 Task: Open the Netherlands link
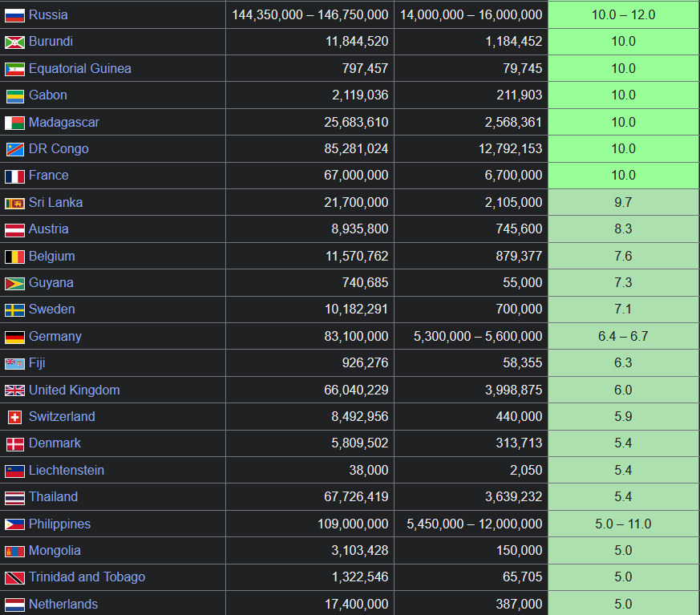click(x=63, y=605)
